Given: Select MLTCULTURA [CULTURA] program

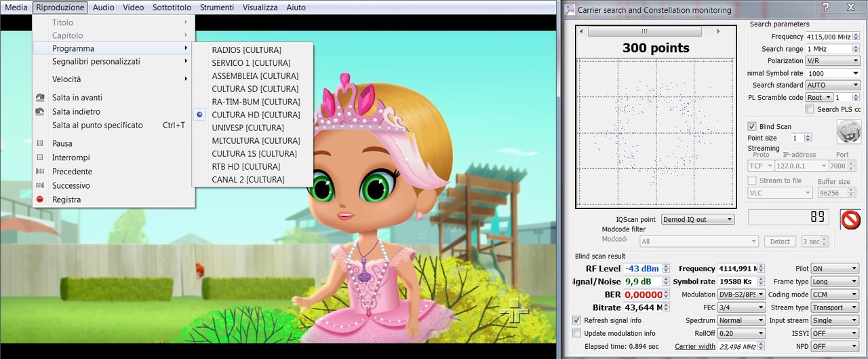Looking at the screenshot, I should (252, 140).
